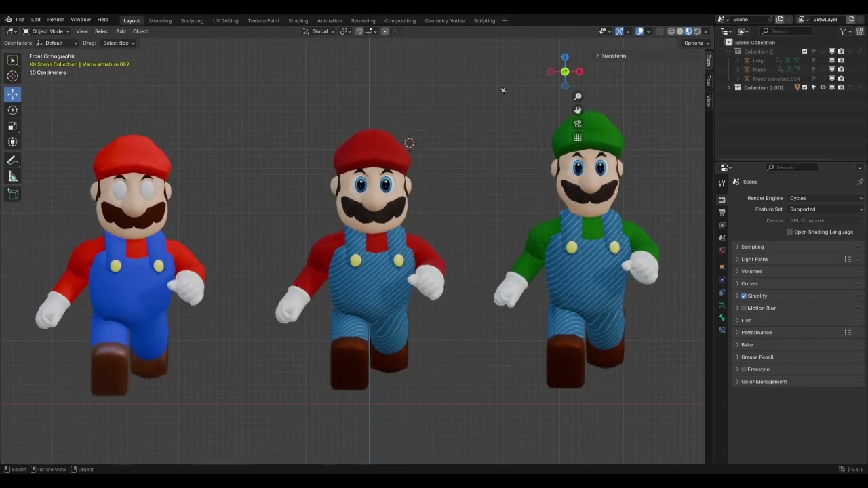Open the Options dropdown in viewport
Screen dimensions: 868x488
696,43
